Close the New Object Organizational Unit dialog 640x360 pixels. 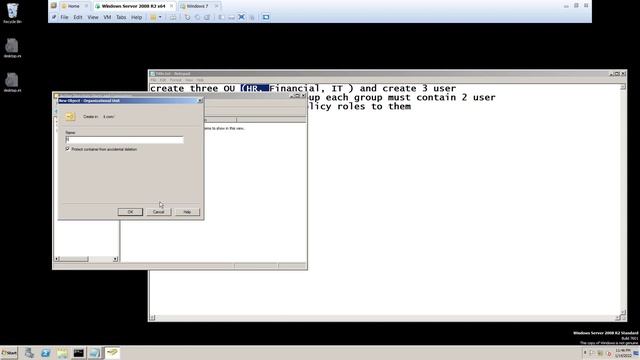[200, 100]
